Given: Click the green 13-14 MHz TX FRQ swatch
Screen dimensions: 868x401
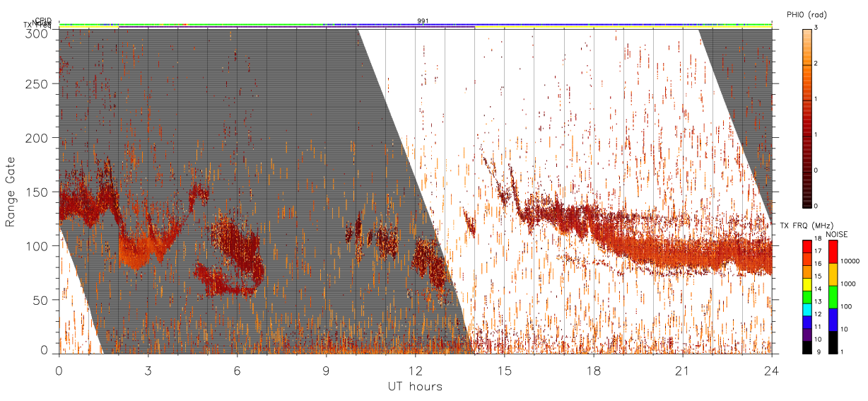Looking at the screenshot, I should tap(807, 296).
